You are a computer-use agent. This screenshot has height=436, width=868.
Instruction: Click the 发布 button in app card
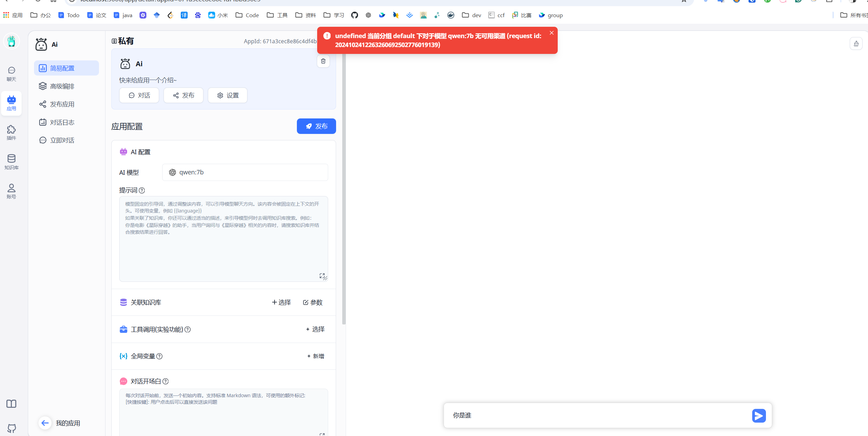183,95
